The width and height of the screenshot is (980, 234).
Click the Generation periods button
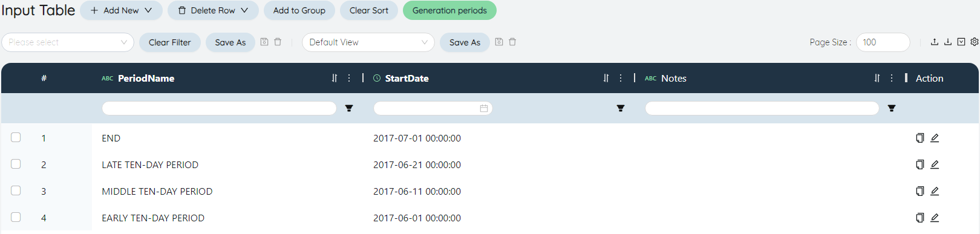[449, 10]
